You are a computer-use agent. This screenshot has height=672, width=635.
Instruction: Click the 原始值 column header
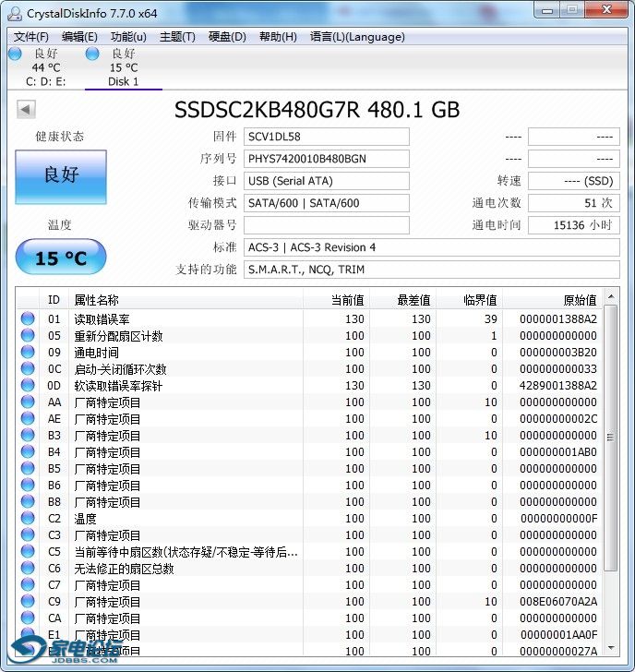(553, 300)
